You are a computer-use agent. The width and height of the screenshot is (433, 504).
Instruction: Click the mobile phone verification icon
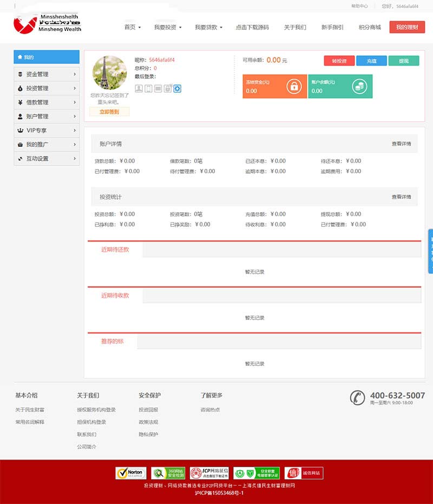tap(148, 89)
